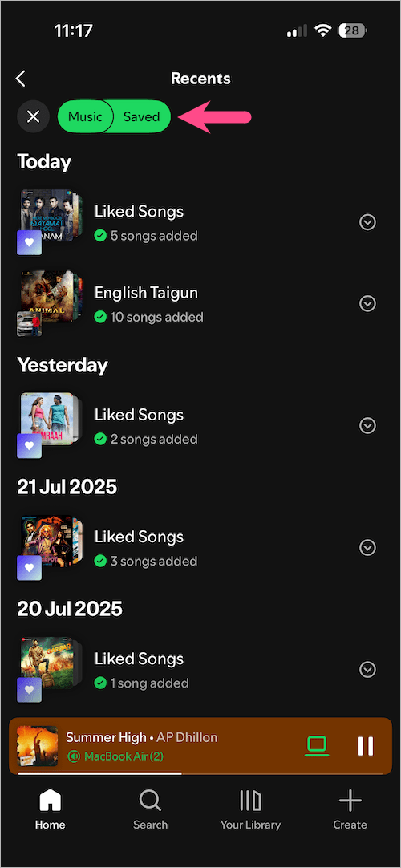Click the playback progress bar under now playing
This screenshot has width=401, height=868.
200,773
